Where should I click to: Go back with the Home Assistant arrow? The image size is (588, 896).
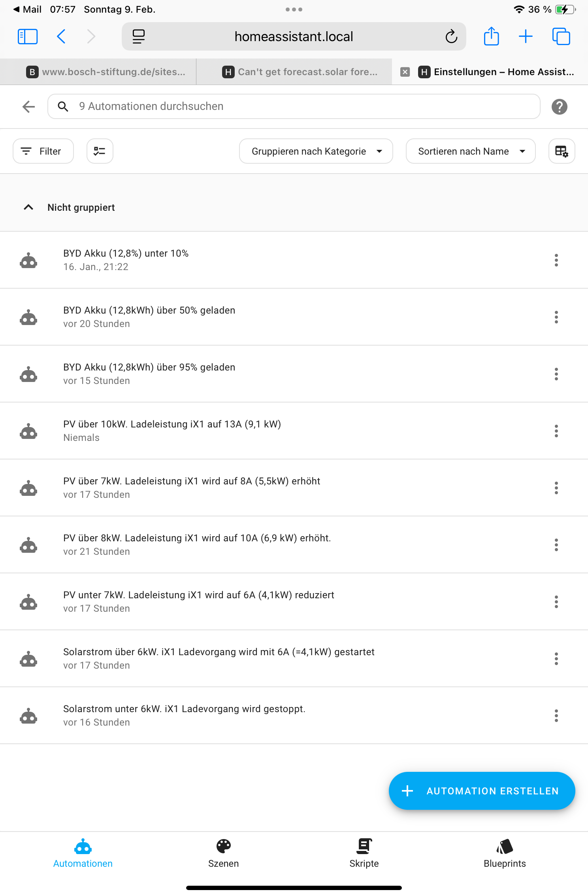tap(28, 107)
